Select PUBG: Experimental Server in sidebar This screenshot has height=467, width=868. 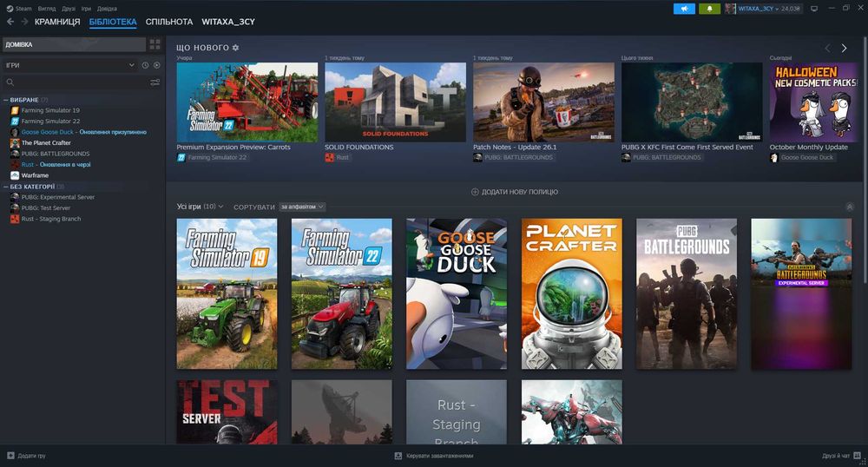point(58,197)
